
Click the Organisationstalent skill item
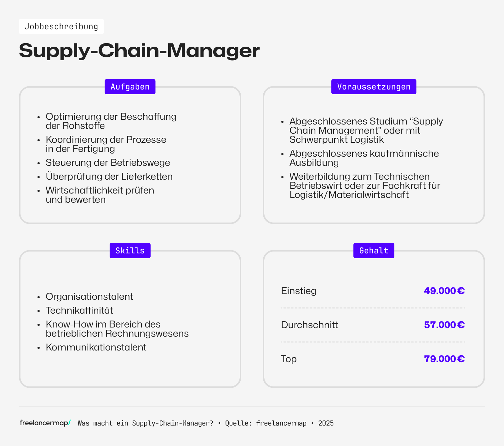coord(89,297)
